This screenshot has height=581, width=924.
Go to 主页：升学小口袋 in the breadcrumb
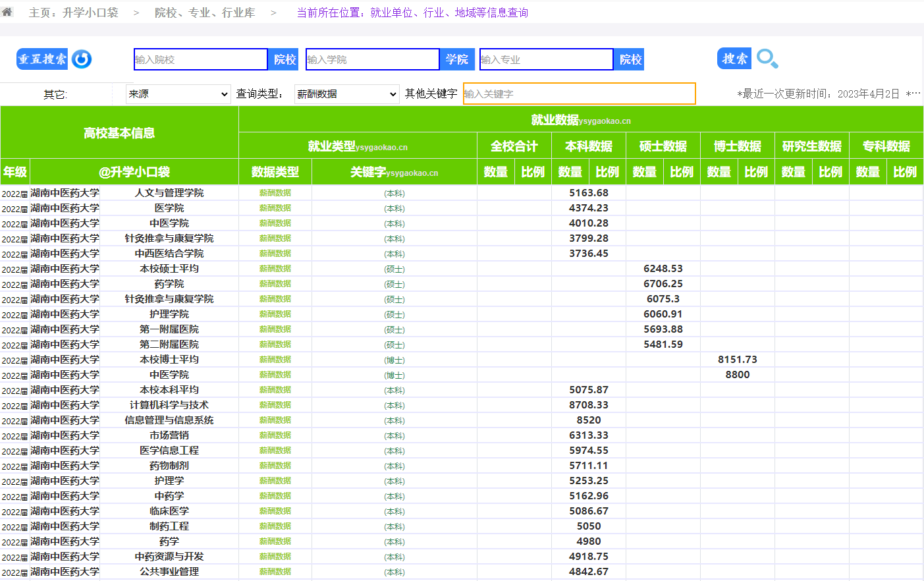point(74,13)
